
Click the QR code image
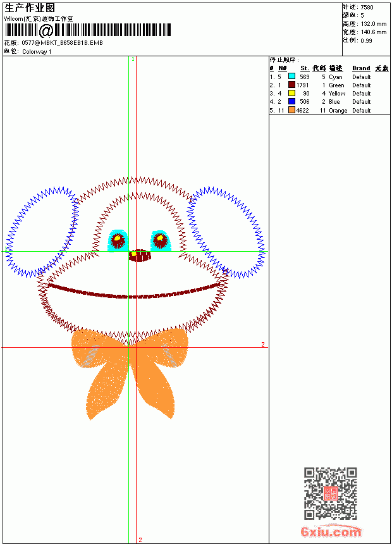pyautogui.click(x=331, y=493)
